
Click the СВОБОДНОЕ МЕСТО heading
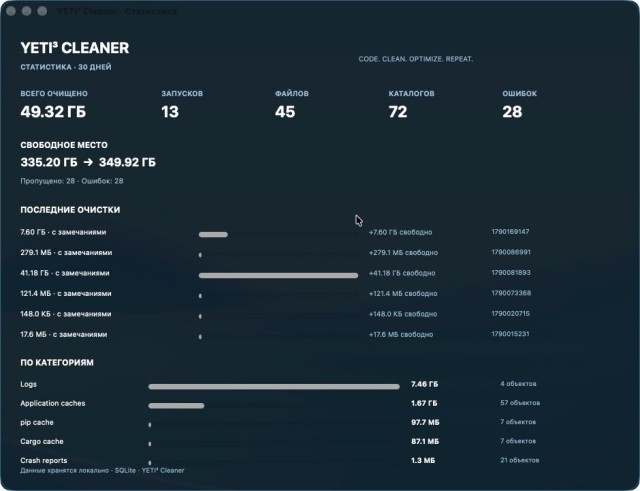(64, 145)
